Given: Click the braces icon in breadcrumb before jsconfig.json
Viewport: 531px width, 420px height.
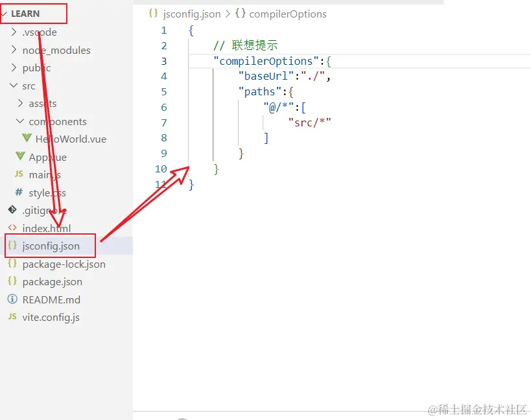Looking at the screenshot, I should coord(153,13).
